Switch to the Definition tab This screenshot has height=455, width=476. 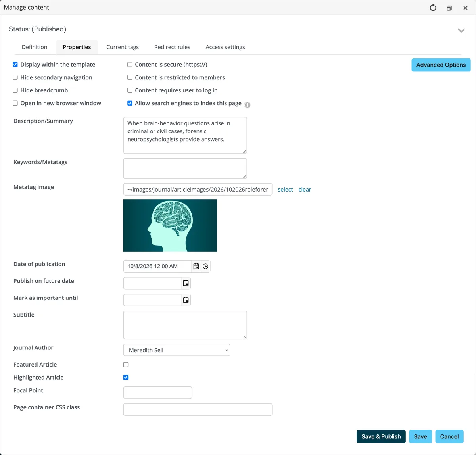coord(35,47)
